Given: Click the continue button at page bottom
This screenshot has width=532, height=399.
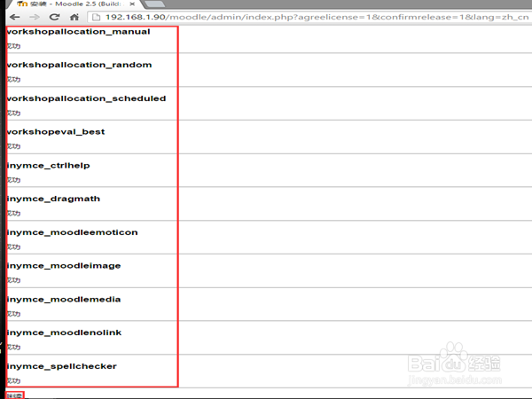Looking at the screenshot, I should 14,395.
